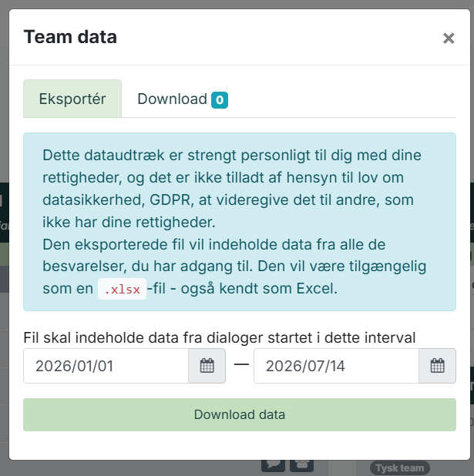Close the Team data dialog

pos(449,39)
